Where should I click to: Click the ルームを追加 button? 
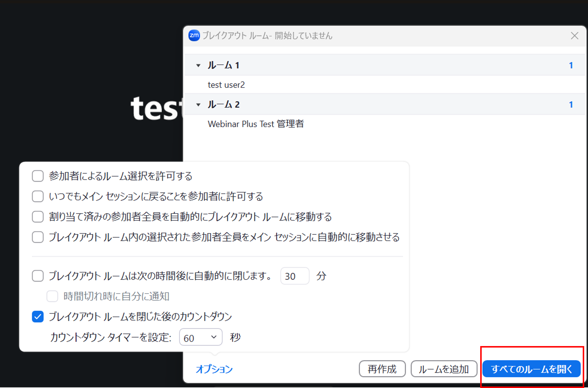(x=444, y=369)
